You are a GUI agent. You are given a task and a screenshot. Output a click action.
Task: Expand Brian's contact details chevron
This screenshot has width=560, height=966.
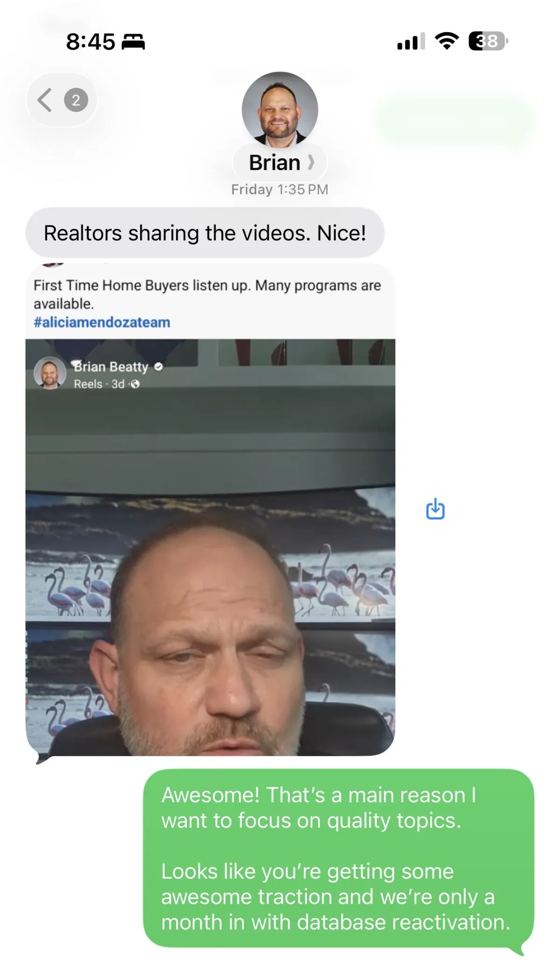pos(311,162)
